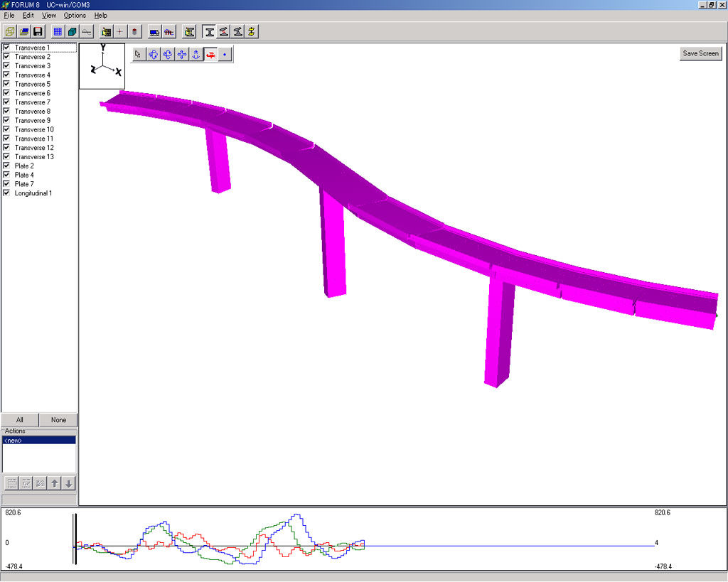
Task: Select the blue anchor tool in viewport
Action: (x=196, y=54)
